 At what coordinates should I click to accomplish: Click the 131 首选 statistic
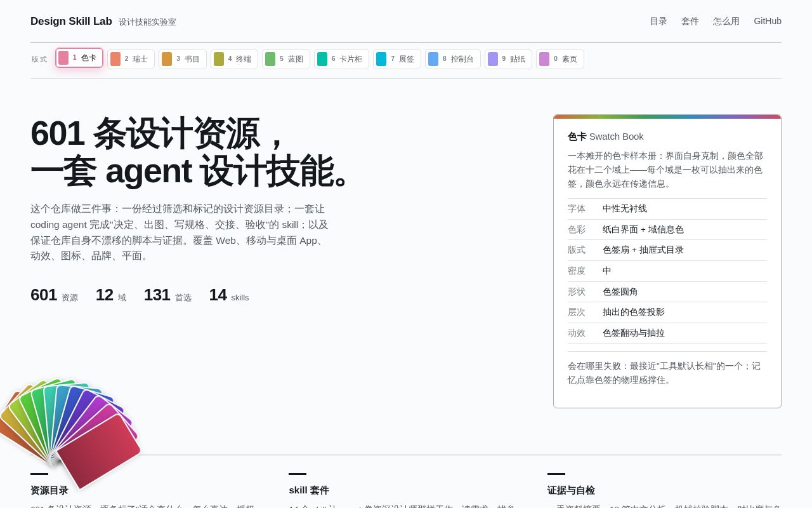tap(167, 295)
